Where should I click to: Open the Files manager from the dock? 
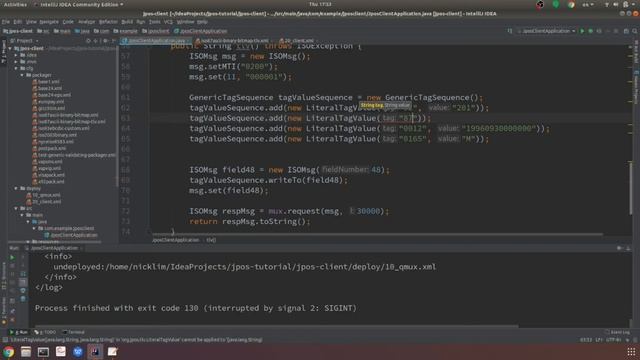(x=26, y=351)
